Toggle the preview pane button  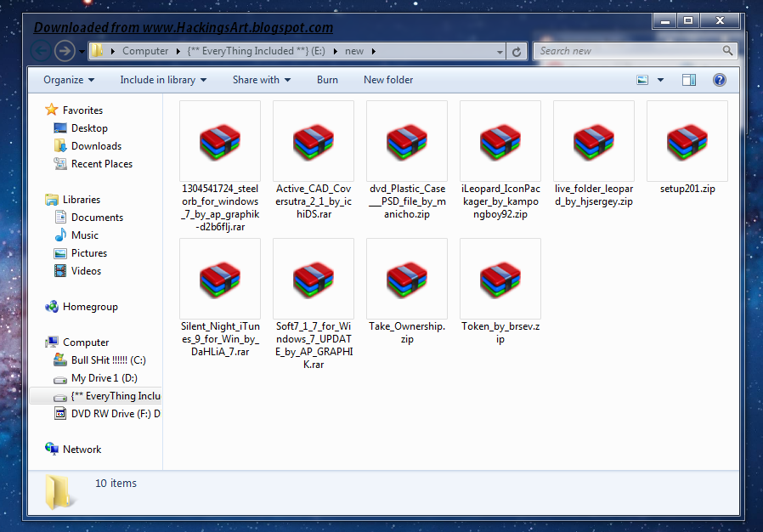(x=689, y=80)
